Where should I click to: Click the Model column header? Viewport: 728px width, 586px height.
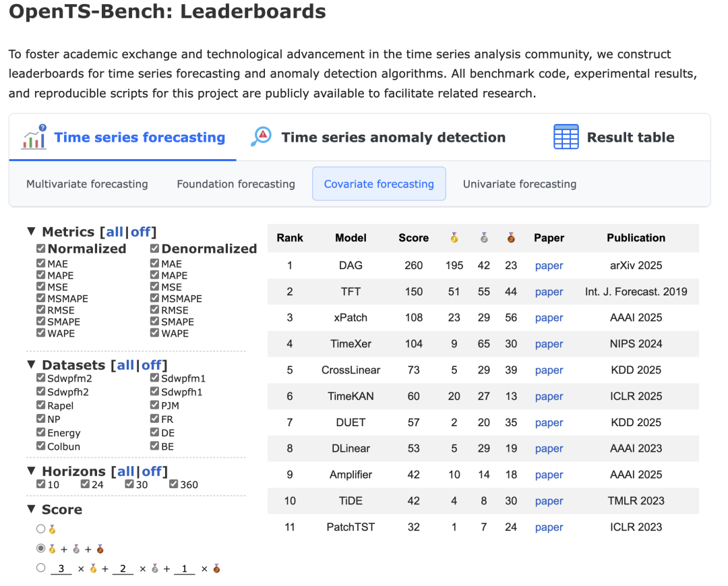click(351, 238)
